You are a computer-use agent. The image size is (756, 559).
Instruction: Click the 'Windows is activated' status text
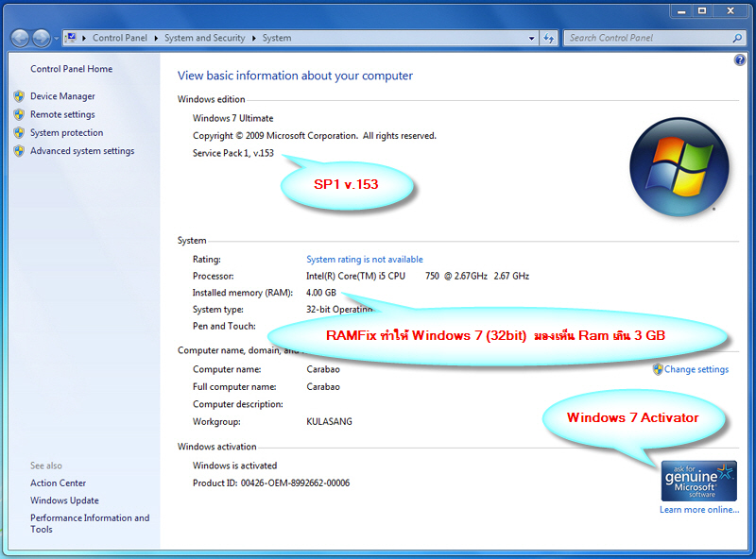pyautogui.click(x=234, y=466)
